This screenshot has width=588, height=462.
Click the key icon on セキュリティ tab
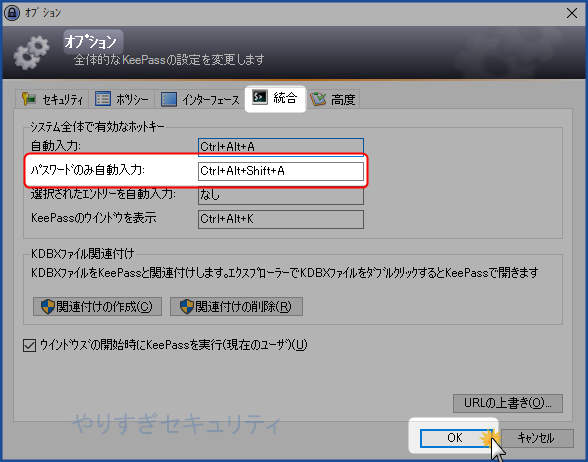[28, 99]
